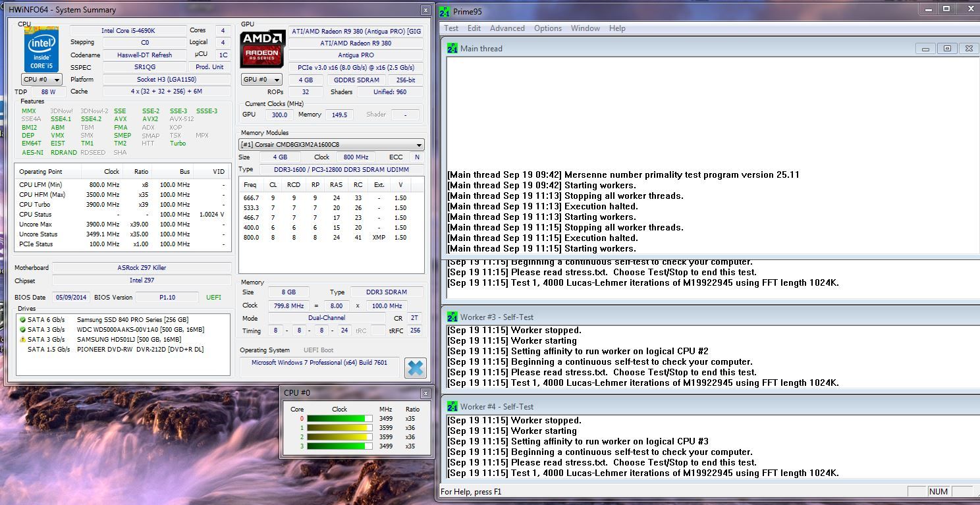Click the ASRock Z97 Killer motherboard field
980x505 pixels.
coord(142,268)
